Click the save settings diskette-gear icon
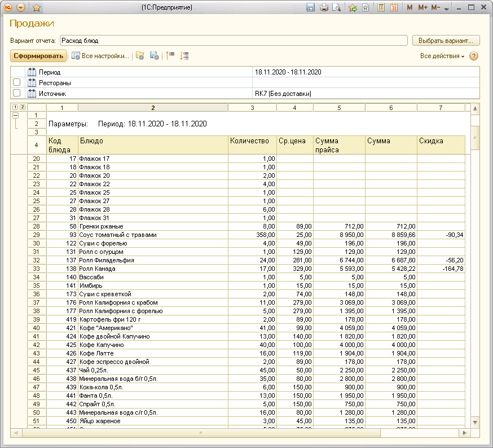 [x=155, y=56]
